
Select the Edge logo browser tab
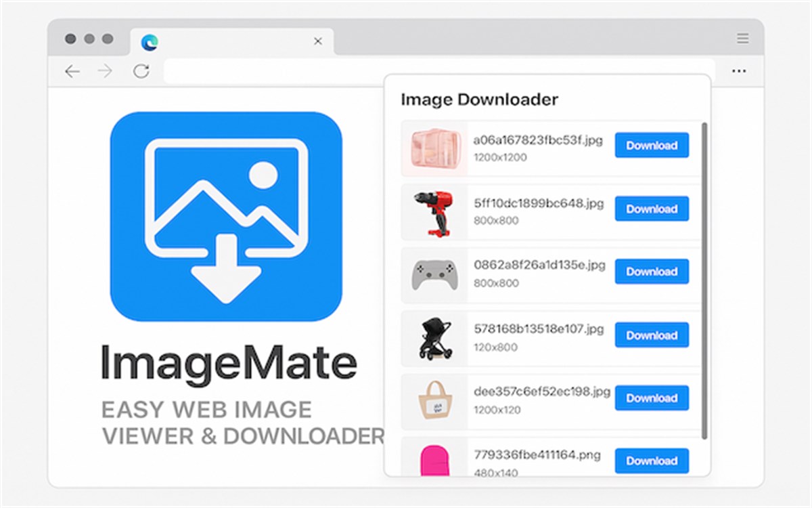[232, 41]
